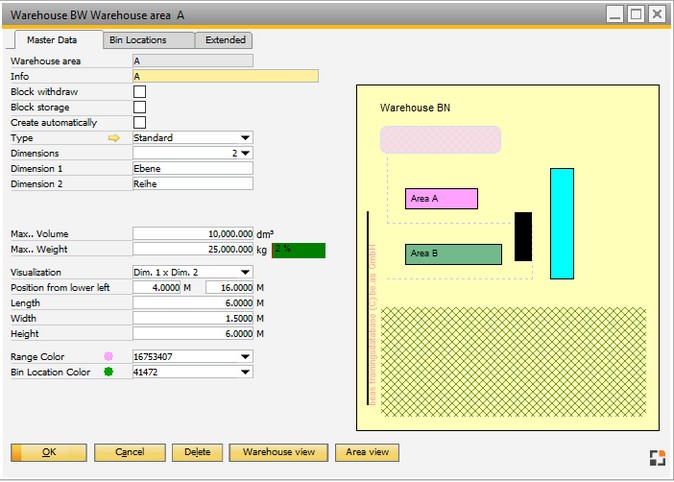This screenshot has height=482, width=674.
Task: Open the Warehouse view
Action: point(279,452)
